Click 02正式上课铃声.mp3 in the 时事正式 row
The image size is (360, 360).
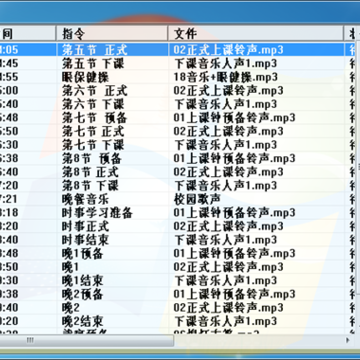click(228, 226)
